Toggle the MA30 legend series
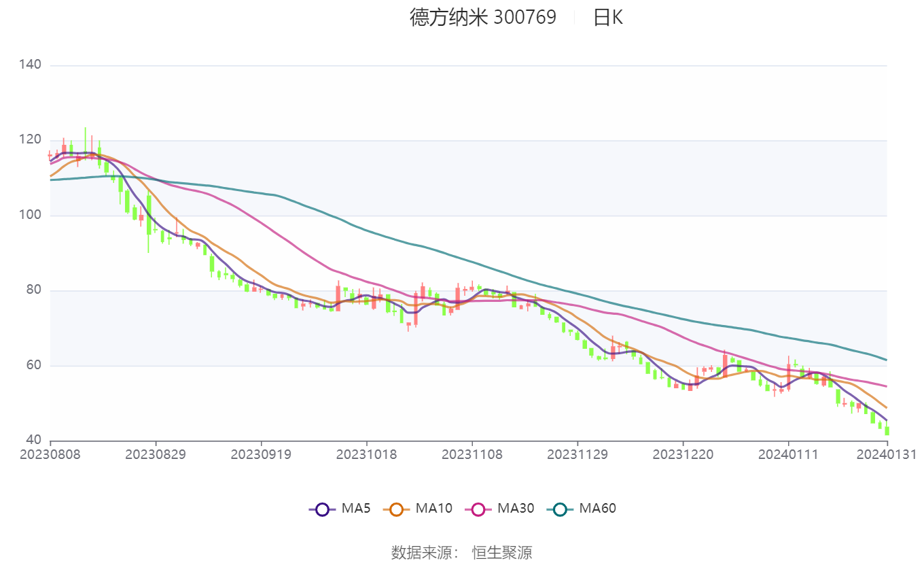Viewport: 924px width, 563px height. [499, 509]
